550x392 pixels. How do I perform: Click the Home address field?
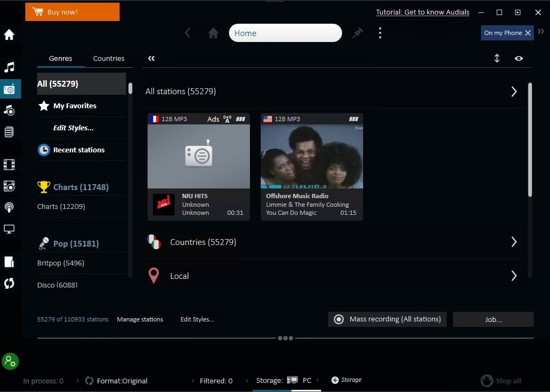pos(286,33)
